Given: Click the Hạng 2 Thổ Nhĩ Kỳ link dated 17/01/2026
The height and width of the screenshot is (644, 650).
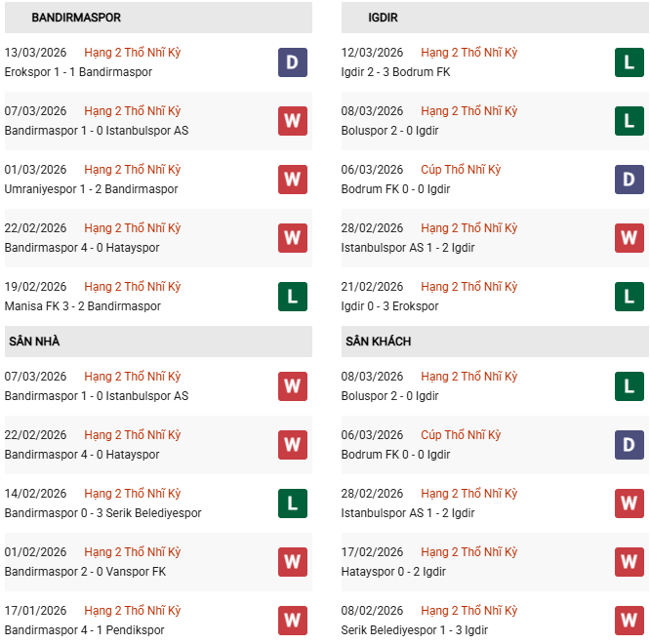Looking at the screenshot, I should 132,611.
